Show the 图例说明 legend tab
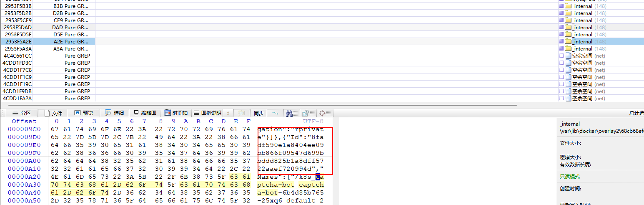This screenshot has width=644, height=205. pyautogui.click(x=207, y=113)
